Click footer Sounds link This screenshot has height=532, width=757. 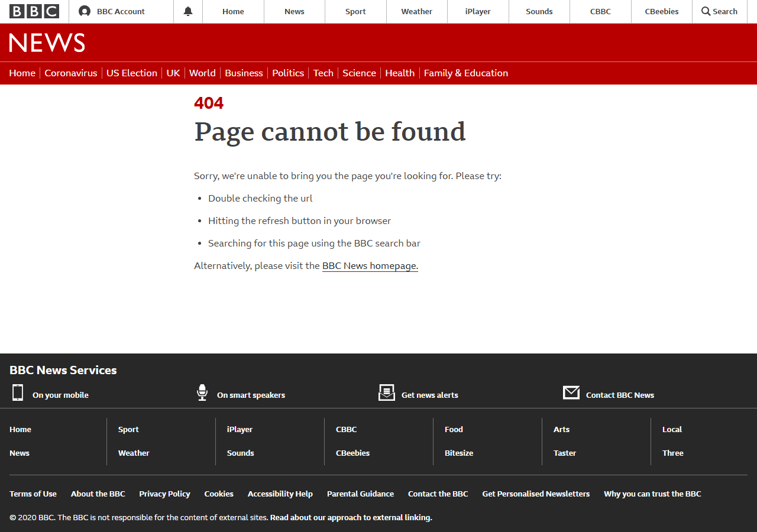(241, 453)
